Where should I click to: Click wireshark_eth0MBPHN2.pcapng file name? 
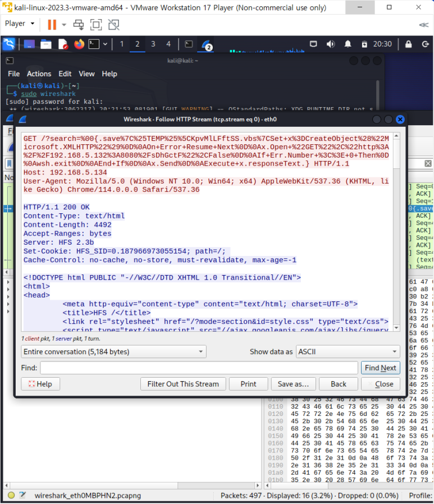coord(88,496)
